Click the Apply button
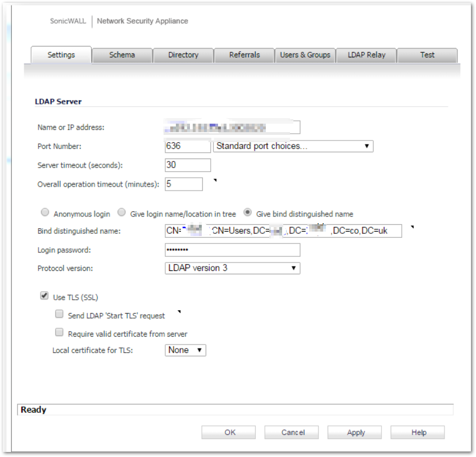476x457 pixels. point(356,432)
